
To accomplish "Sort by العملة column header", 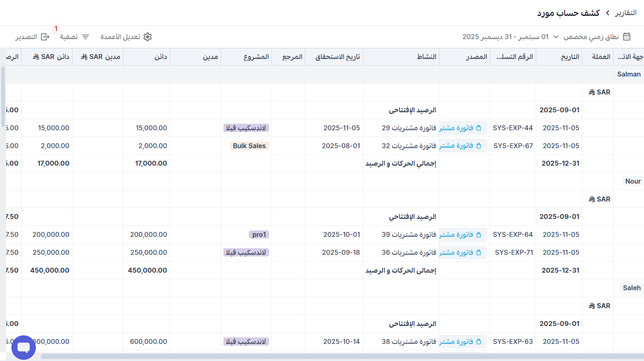I will (x=597, y=57).
